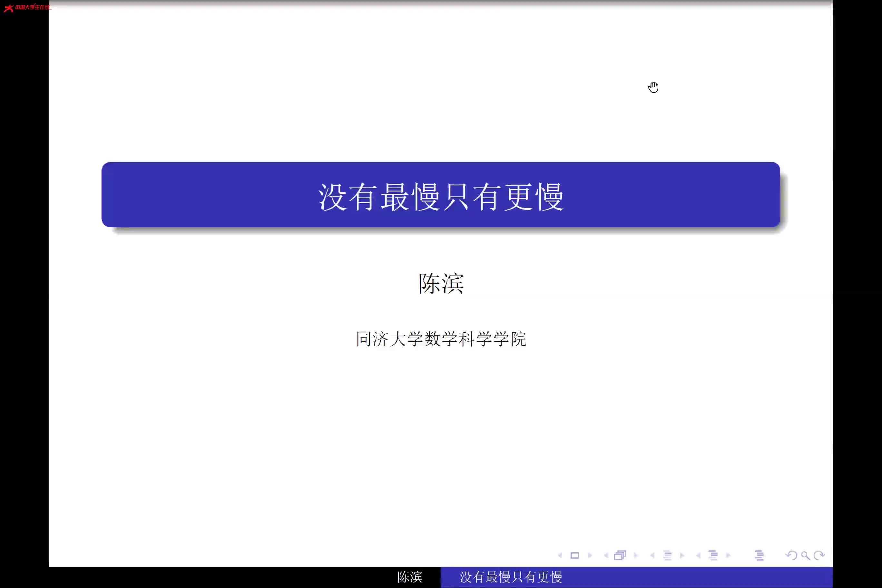
Task: Click the Beamer slide icon in navigation bar
Action: (x=574, y=555)
